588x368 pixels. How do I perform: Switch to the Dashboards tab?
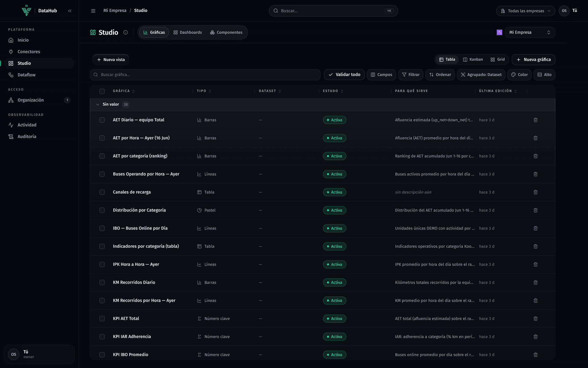[x=187, y=33]
